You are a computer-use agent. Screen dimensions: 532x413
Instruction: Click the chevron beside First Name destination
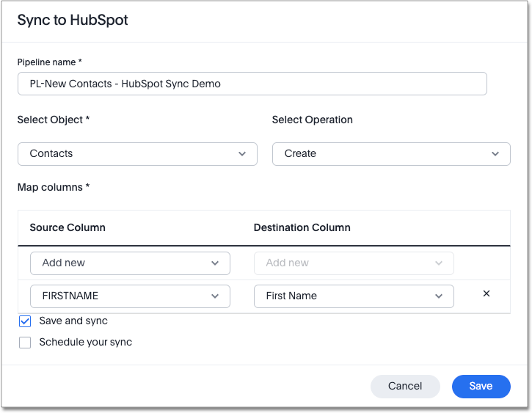439,296
